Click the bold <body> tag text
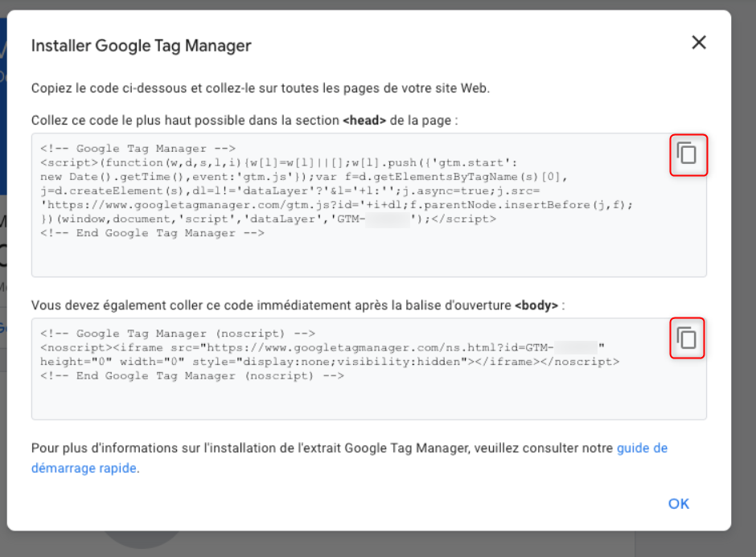Image resolution: width=756 pixels, height=557 pixels. coord(536,305)
